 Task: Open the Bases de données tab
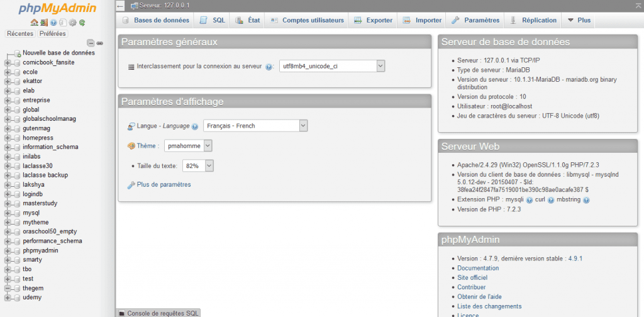156,20
